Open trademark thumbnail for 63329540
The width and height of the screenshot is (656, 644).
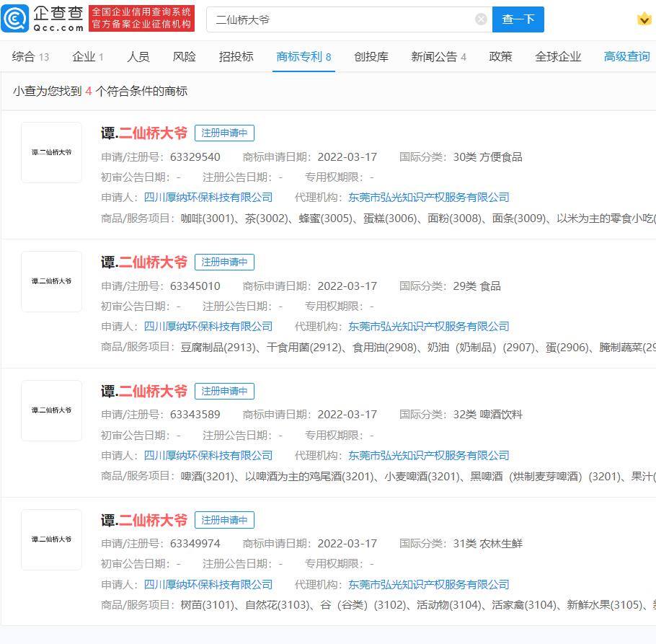click(51, 152)
